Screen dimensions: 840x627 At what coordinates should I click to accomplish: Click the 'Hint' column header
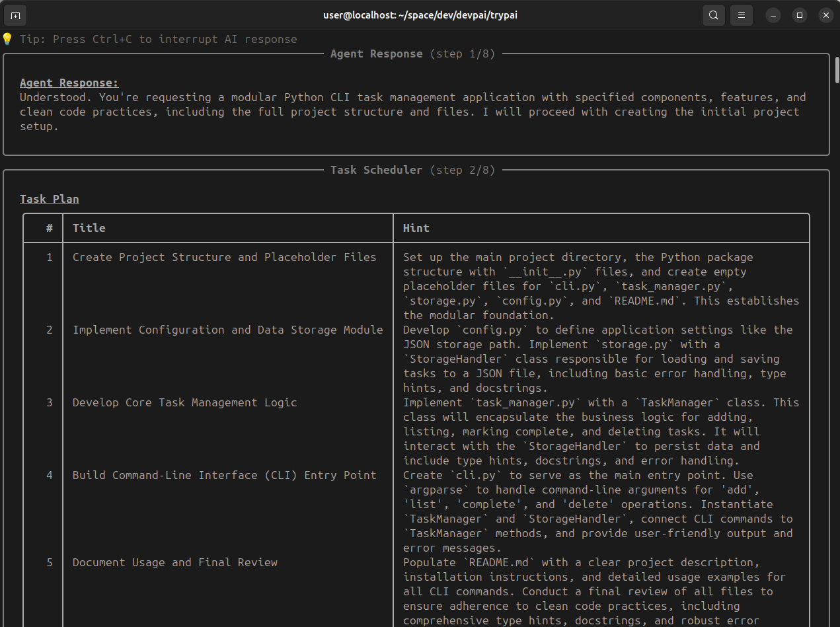tap(416, 228)
